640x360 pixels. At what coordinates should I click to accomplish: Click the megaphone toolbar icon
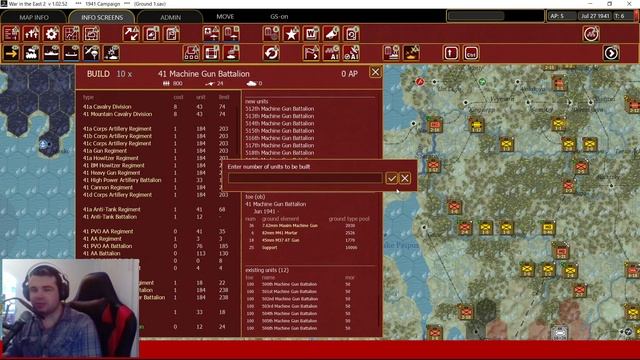[x=331, y=33]
